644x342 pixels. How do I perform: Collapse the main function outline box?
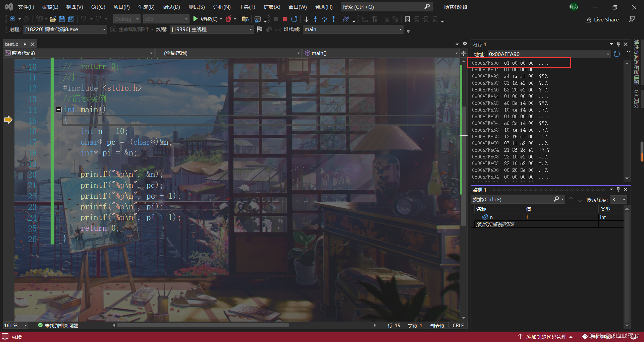click(59, 110)
